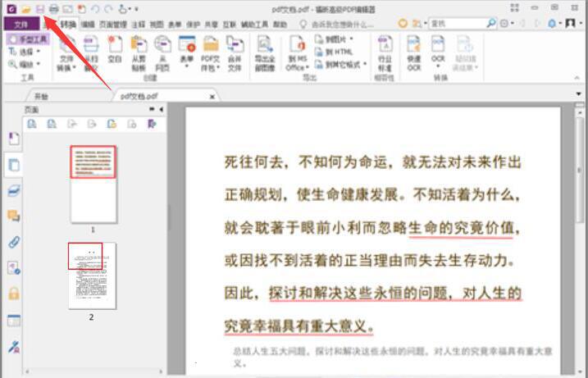Open the 文件 menu

(21, 25)
